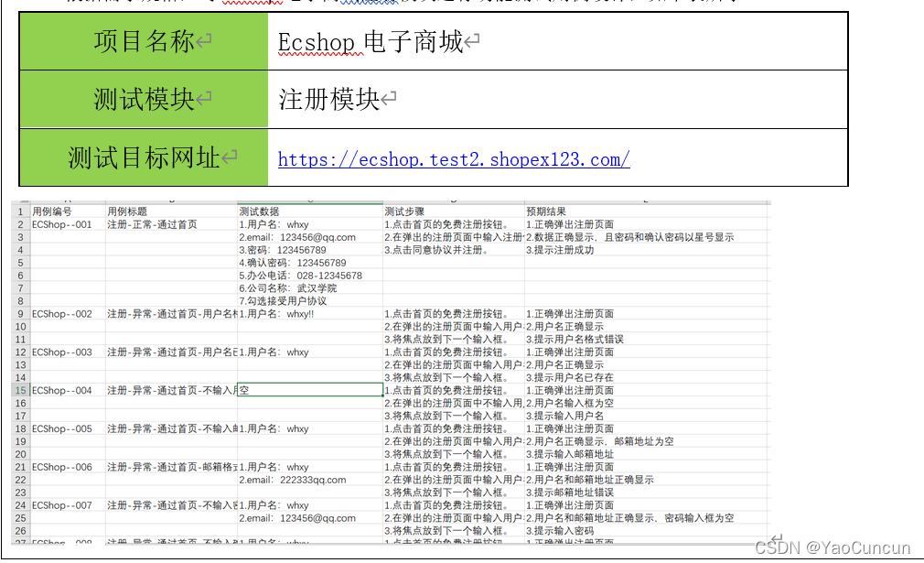The image size is (924, 563).
Task: Click the 3.提示用户名格式错误 cell
Action: [x=647, y=339]
